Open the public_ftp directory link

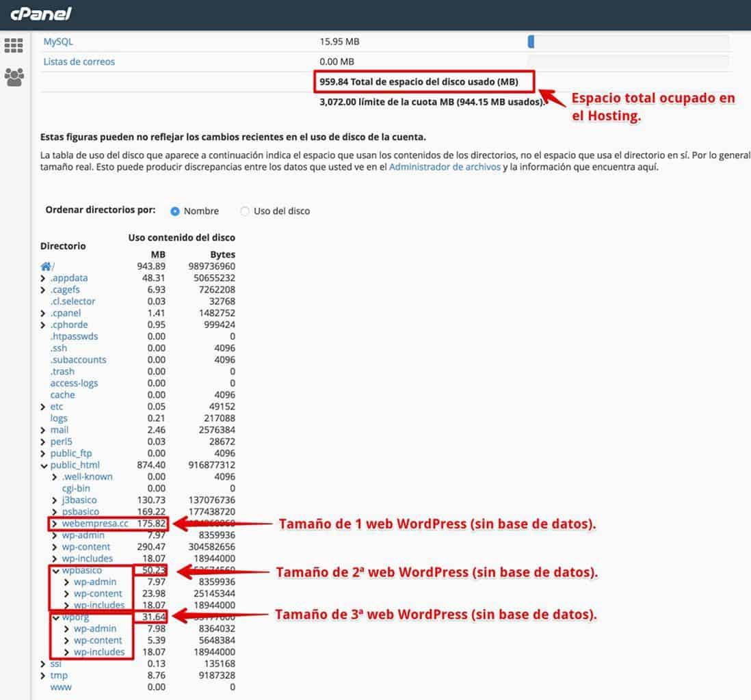pyautogui.click(x=71, y=453)
